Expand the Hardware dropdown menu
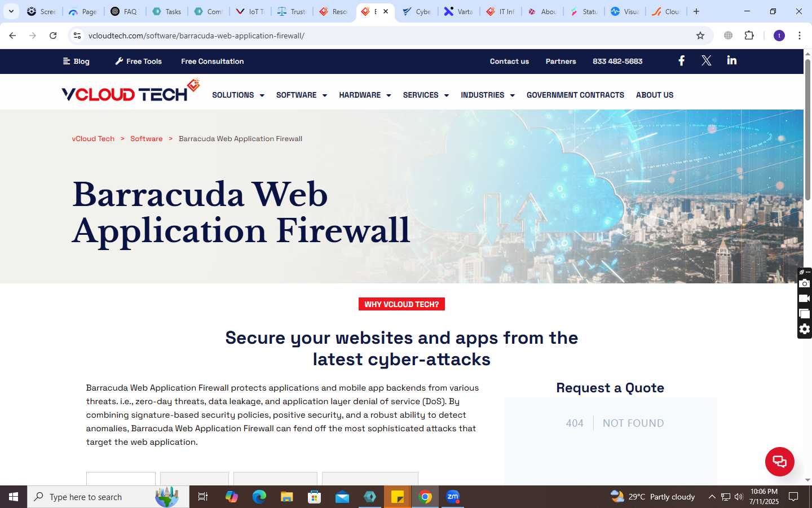812x508 pixels. (x=365, y=95)
